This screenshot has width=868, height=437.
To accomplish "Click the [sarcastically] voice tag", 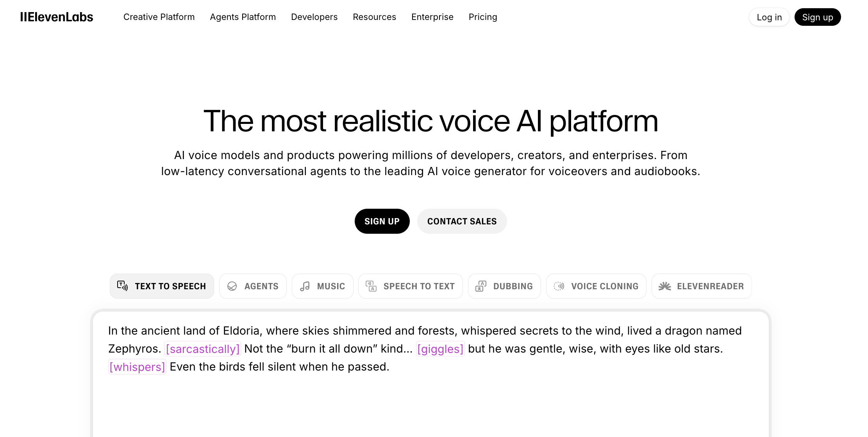I will 203,349.
